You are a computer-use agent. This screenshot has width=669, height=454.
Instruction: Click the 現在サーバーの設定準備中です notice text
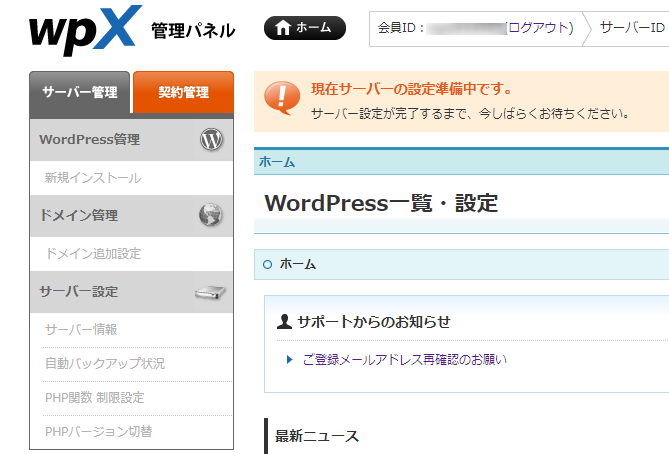(x=411, y=89)
